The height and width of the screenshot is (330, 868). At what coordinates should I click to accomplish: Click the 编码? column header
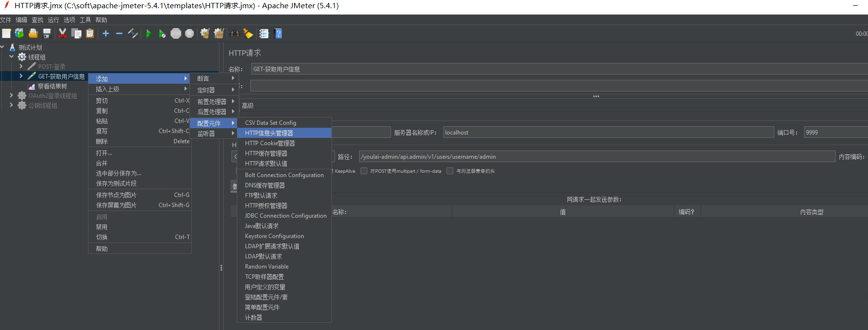coord(687,212)
